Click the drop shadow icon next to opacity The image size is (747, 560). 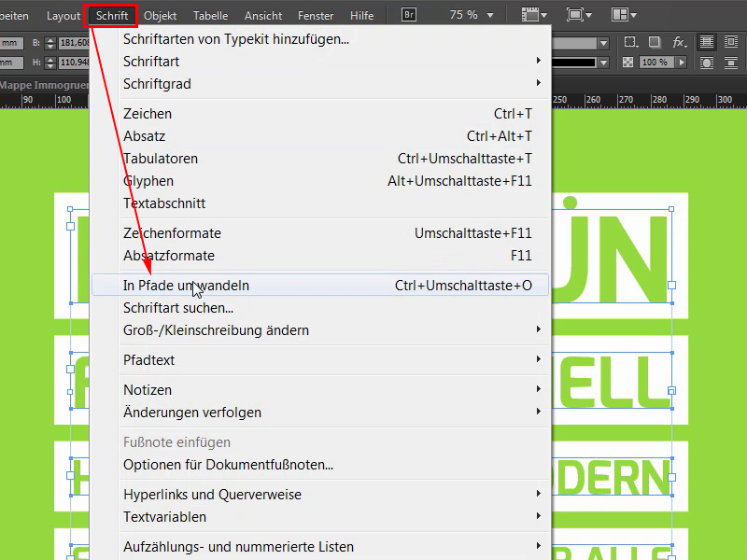(653, 42)
